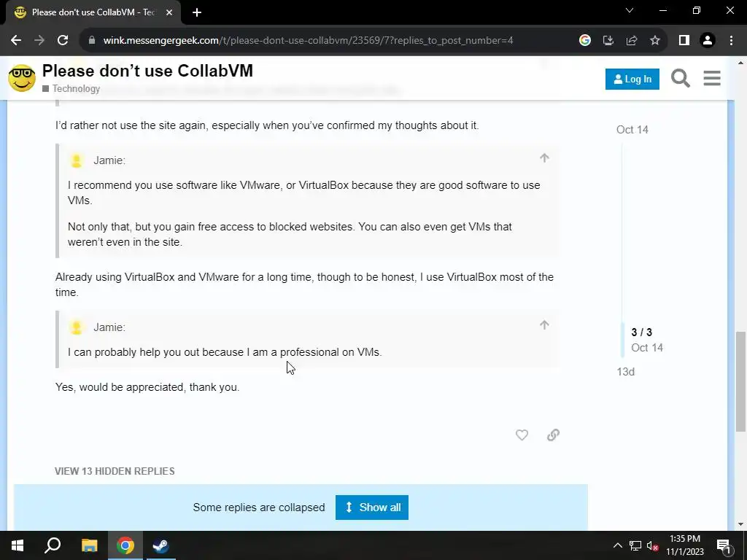Open site info via the padlock icon
This screenshot has width=747, height=560.
point(92,41)
